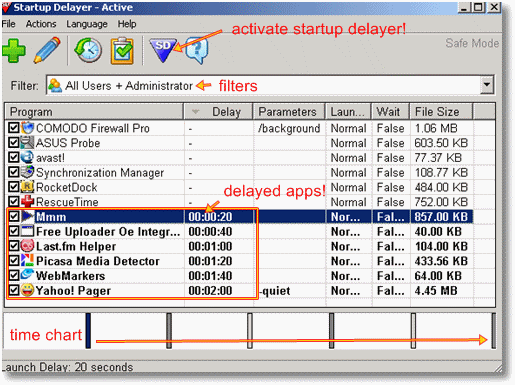Click the clock restore icon in toolbar
The width and height of the screenshot is (515, 385).
pos(88,50)
